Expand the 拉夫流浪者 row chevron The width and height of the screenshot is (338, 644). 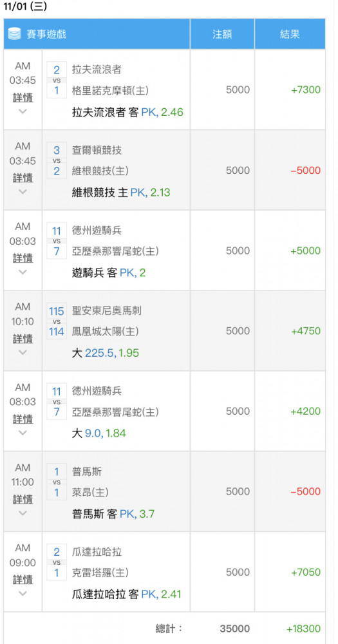(x=23, y=111)
